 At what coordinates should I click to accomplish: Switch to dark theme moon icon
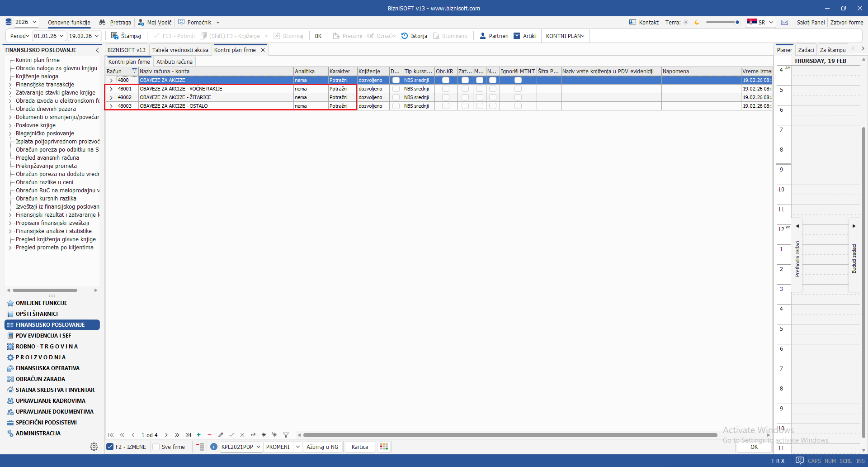(x=697, y=22)
